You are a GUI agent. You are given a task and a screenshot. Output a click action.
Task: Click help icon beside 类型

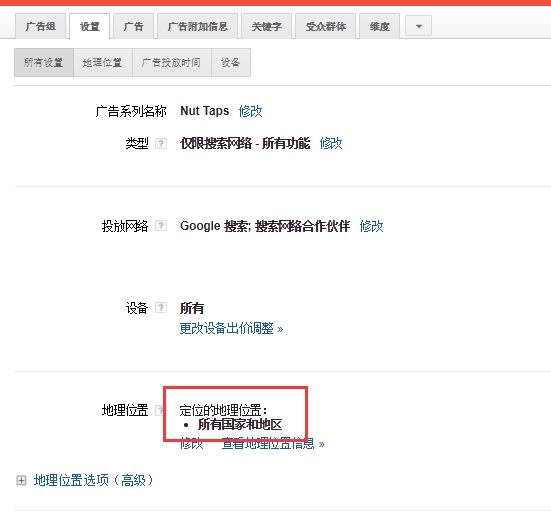[161, 143]
